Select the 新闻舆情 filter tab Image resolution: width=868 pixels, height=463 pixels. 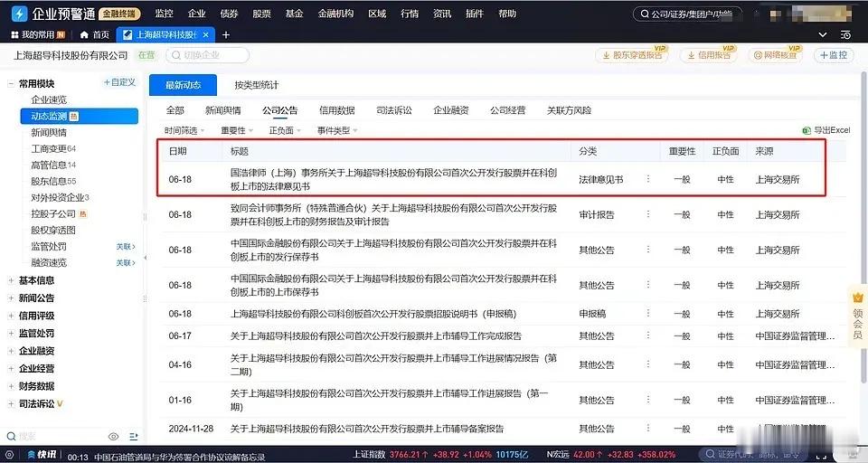(222, 110)
